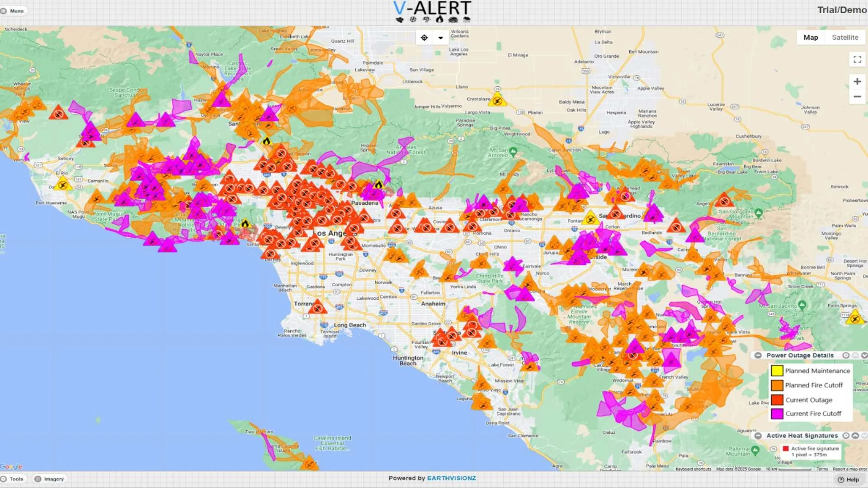
Task: Open the Help button
Action: (848, 480)
